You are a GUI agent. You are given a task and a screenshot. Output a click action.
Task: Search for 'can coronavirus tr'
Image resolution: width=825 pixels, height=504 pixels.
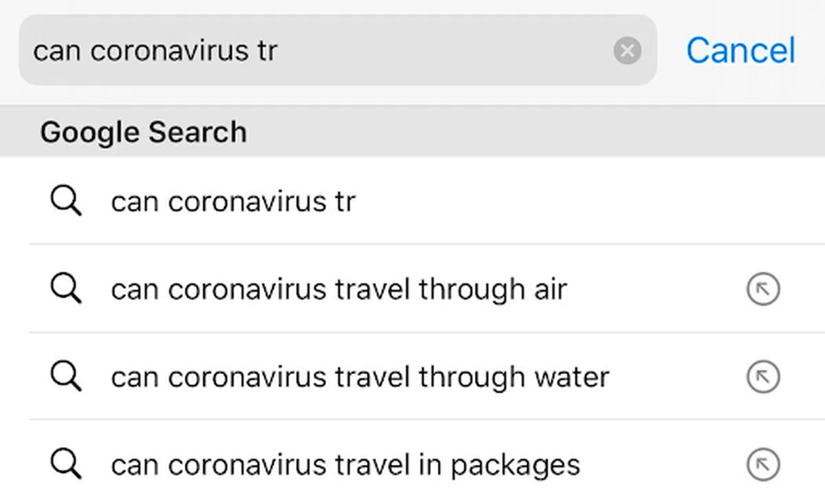point(234,202)
